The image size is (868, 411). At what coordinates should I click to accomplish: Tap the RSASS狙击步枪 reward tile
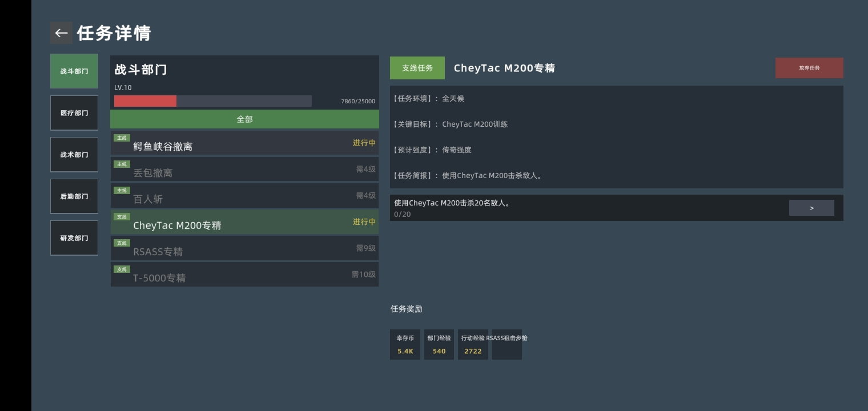[x=507, y=344]
